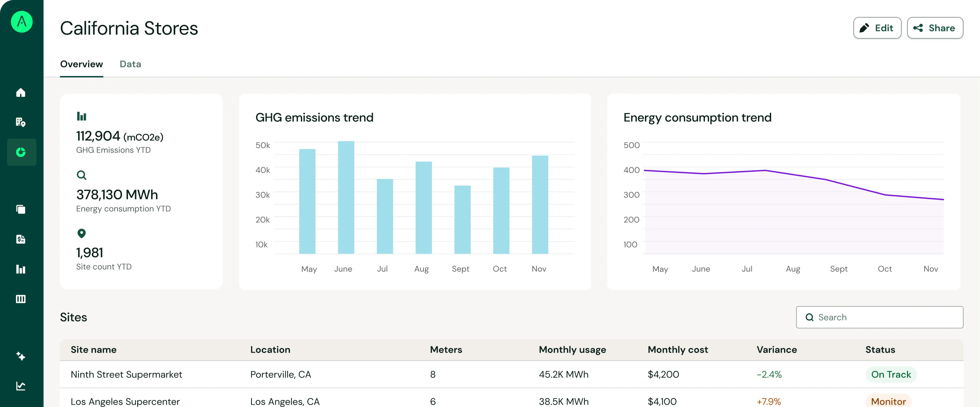Sort by Variance column header
This screenshot has height=407, width=980.
click(777, 350)
